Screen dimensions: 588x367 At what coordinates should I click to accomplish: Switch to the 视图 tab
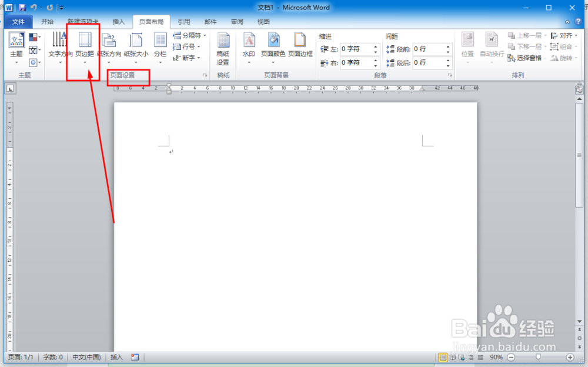263,22
